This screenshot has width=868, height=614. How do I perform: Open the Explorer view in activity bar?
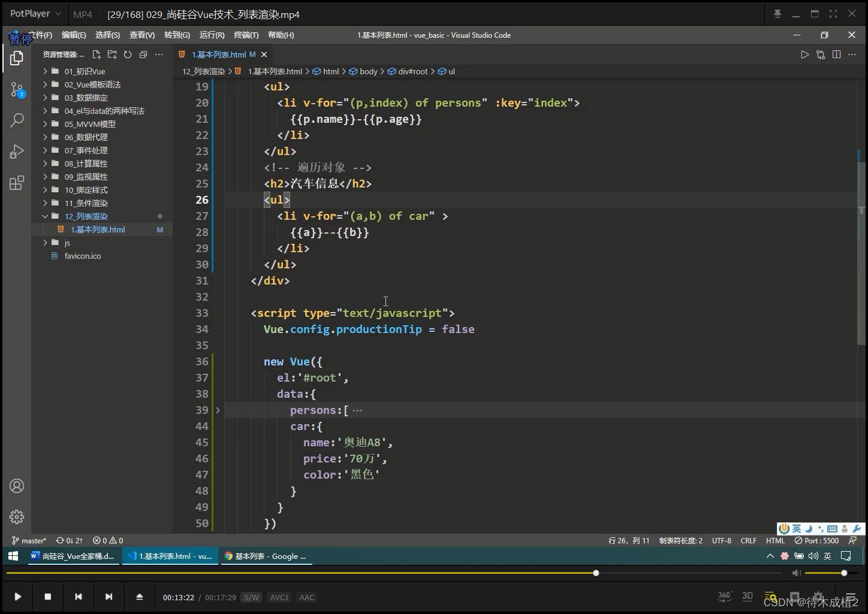(17, 58)
